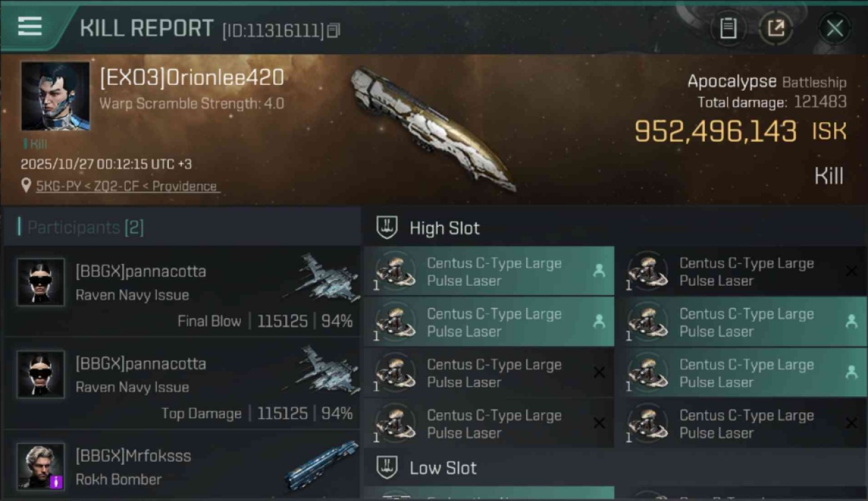Close the kill report window
Viewport: 868px width, 501px height.
coord(835,29)
